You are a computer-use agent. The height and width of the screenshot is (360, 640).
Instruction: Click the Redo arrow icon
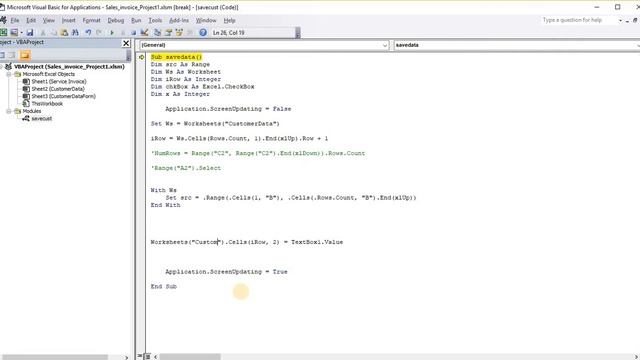point(99,33)
